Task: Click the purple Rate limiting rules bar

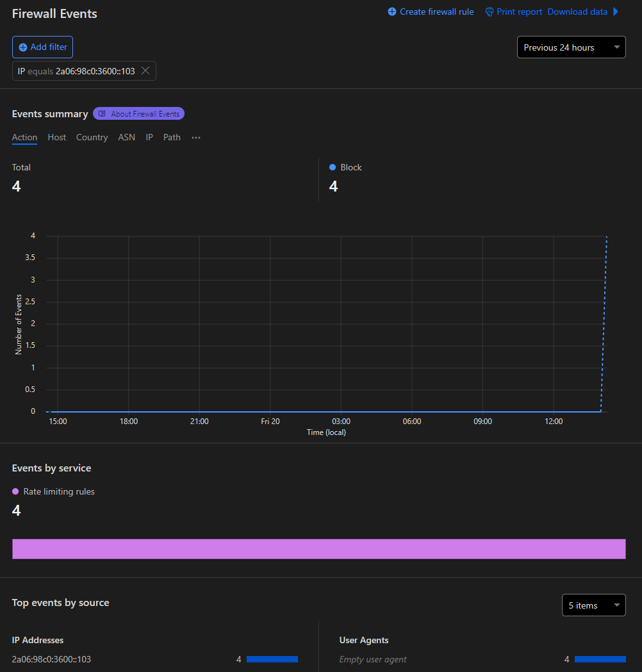Action: (x=318, y=549)
